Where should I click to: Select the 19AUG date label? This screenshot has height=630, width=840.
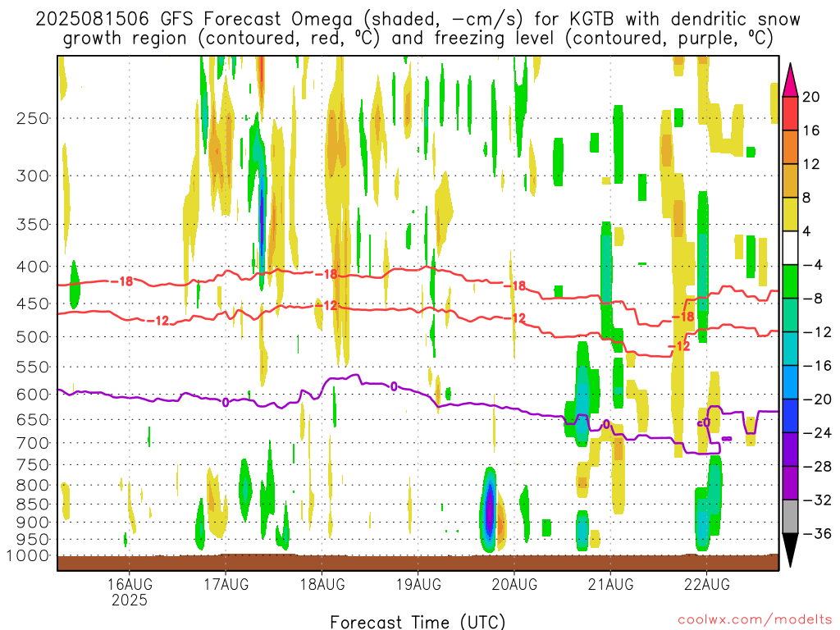[418, 584]
